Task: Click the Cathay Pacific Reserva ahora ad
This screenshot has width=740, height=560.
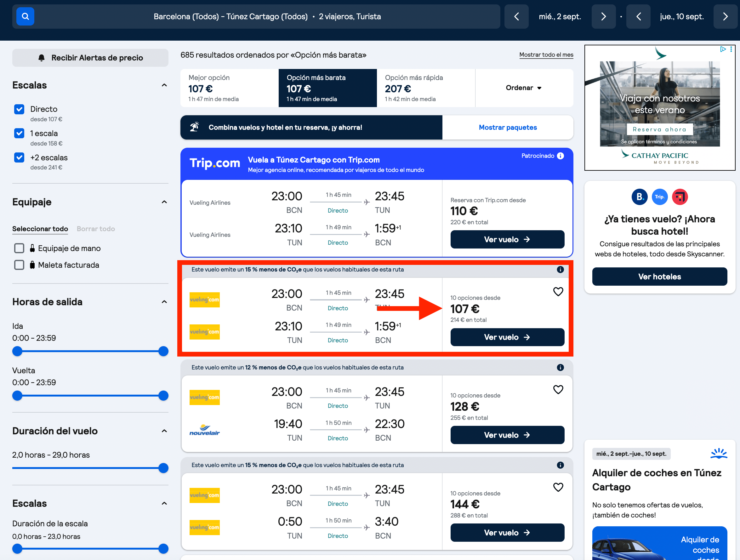Action: click(659, 129)
